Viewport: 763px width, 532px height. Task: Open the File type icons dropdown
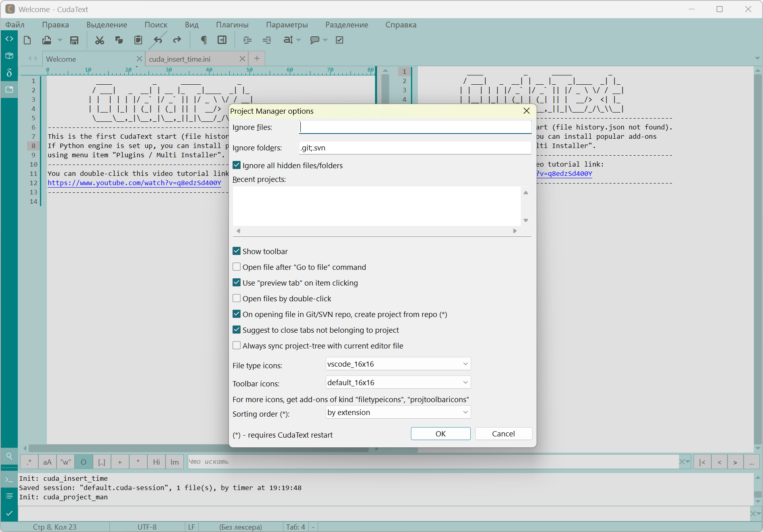tap(398, 364)
